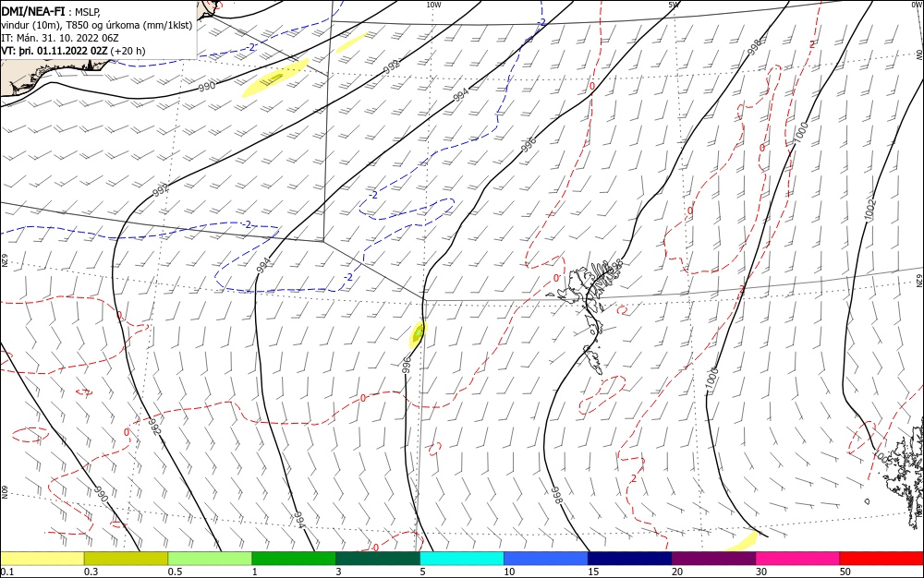Click the yellow 0.1–0.3 legend swatch
The image size is (924, 578).
43,559
